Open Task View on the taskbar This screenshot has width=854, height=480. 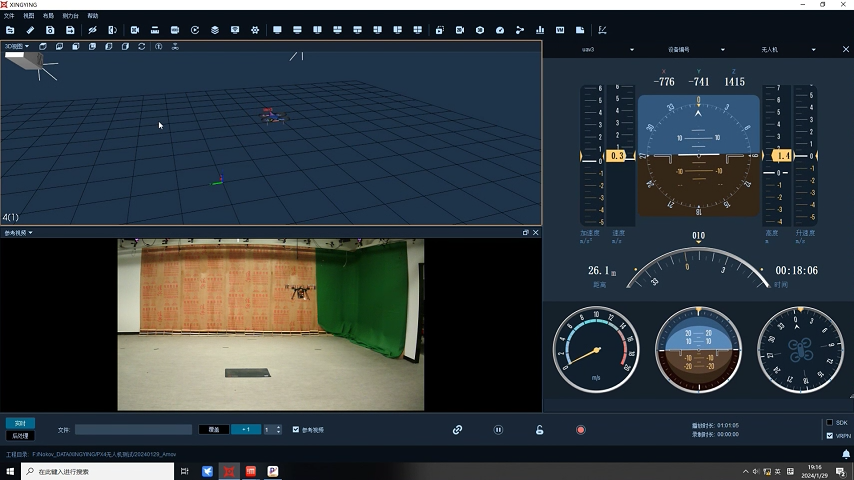[185, 471]
